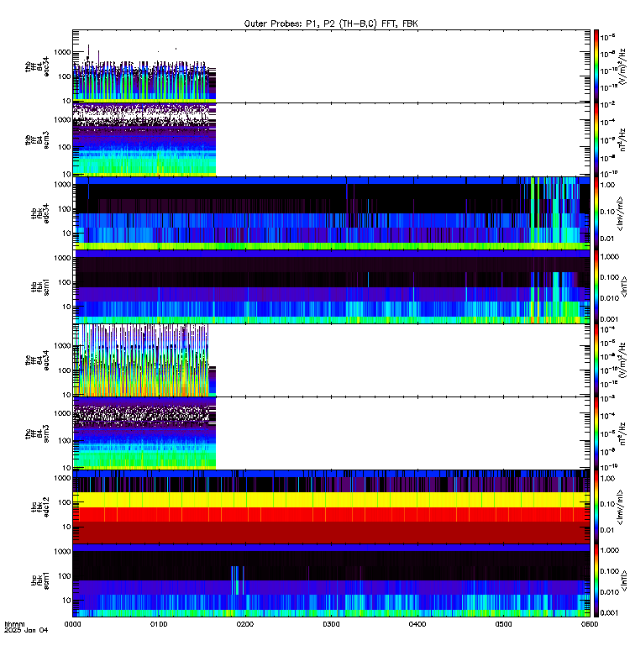
Task: Click the color bar beside the thb eac34 panel
Action: click(x=596, y=66)
